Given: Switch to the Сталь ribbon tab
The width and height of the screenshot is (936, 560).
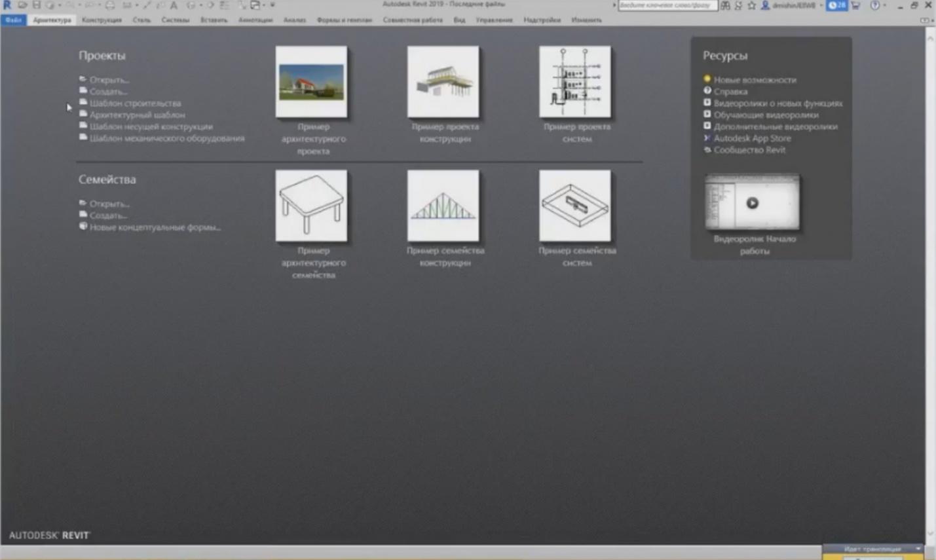Looking at the screenshot, I should (141, 20).
